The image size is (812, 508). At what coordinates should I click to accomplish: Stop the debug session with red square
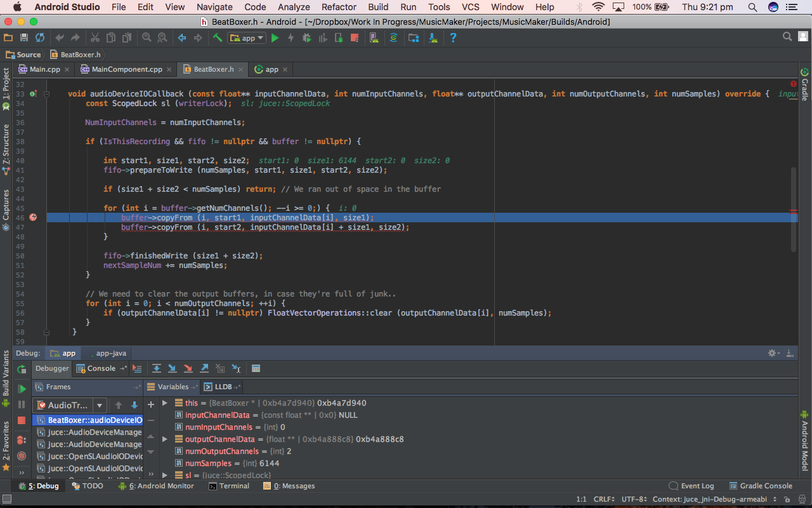(22, 420)
